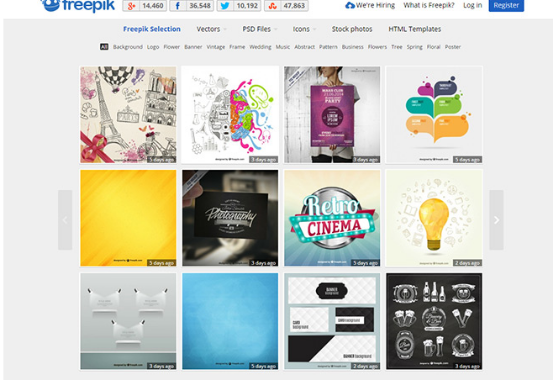Select the Freepik Selection tab

[152, 29]
